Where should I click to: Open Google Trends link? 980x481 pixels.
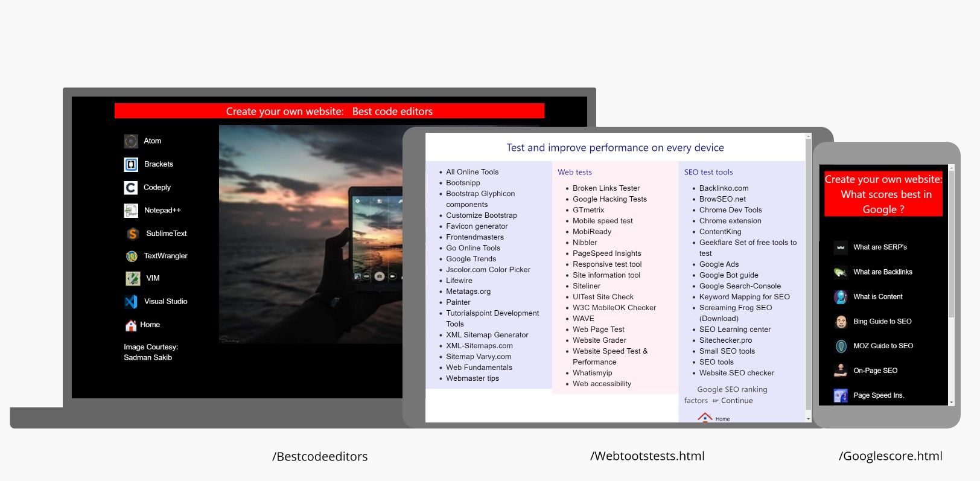(471, 259)
